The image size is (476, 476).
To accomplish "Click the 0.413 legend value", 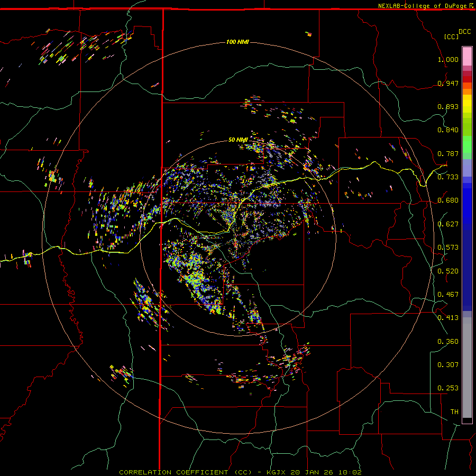I will click(448, 318).
